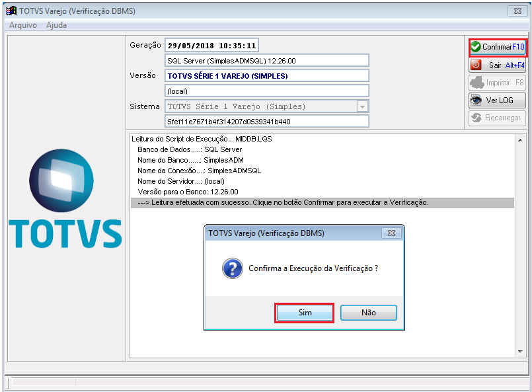Select 'Banco de Dados.....: SQL Server' line
Image resolution: width=532 pixels, height=392 pixels.
point(190,149)
